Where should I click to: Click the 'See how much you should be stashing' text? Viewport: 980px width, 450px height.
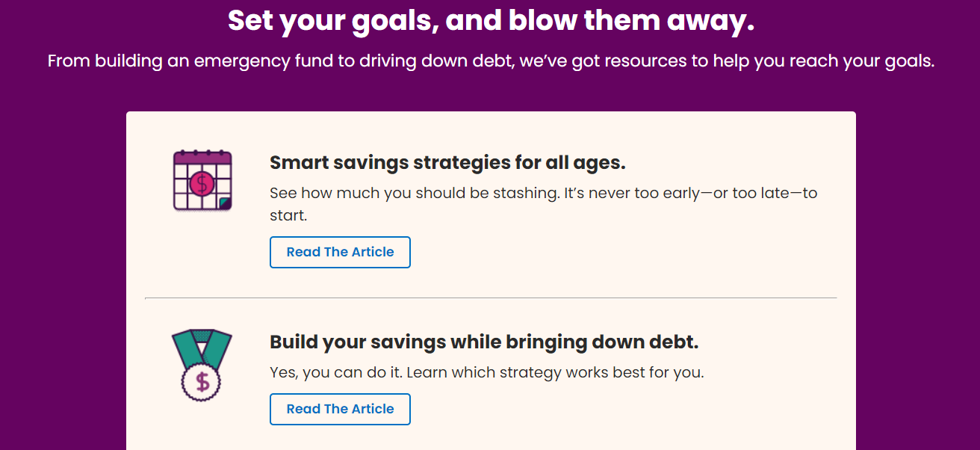tap(415, 193)
